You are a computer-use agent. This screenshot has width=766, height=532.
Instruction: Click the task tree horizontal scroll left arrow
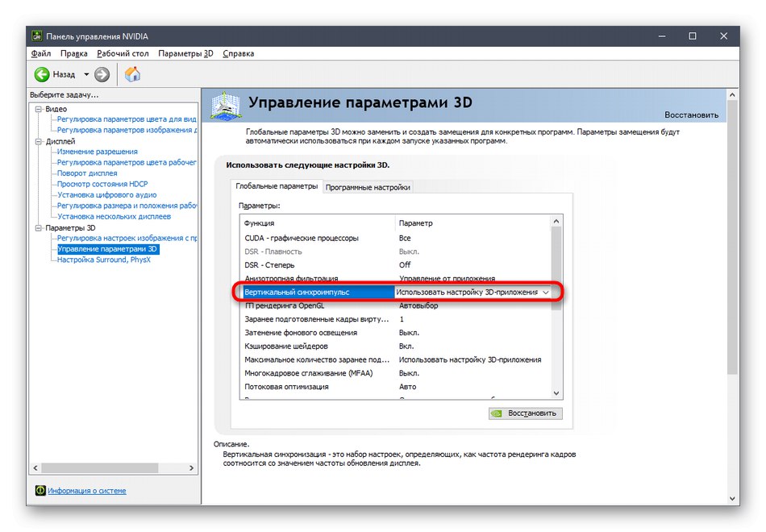[x=35, y=468]
